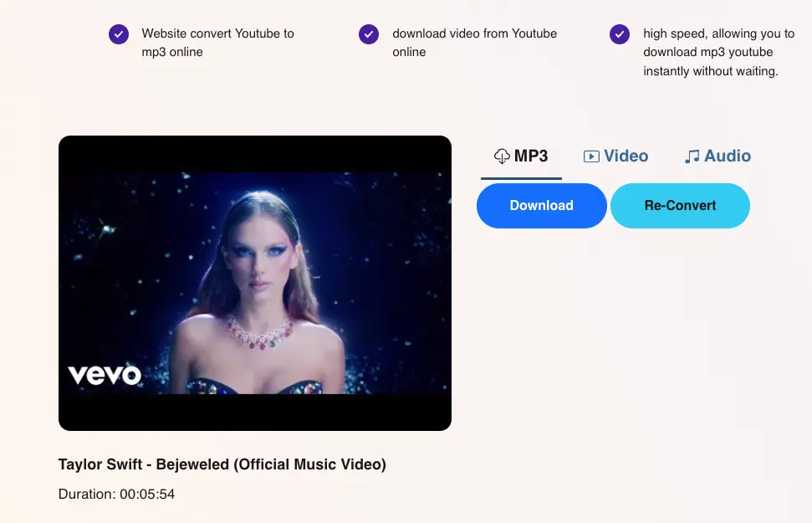
Task: Switch to the Video tab
Action: tap(615, 156)
